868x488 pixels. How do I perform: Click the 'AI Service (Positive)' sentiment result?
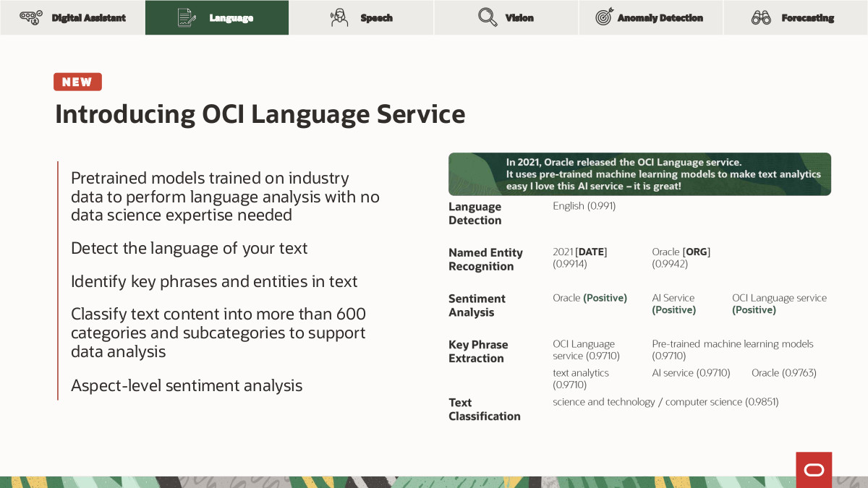click(674, 304)
